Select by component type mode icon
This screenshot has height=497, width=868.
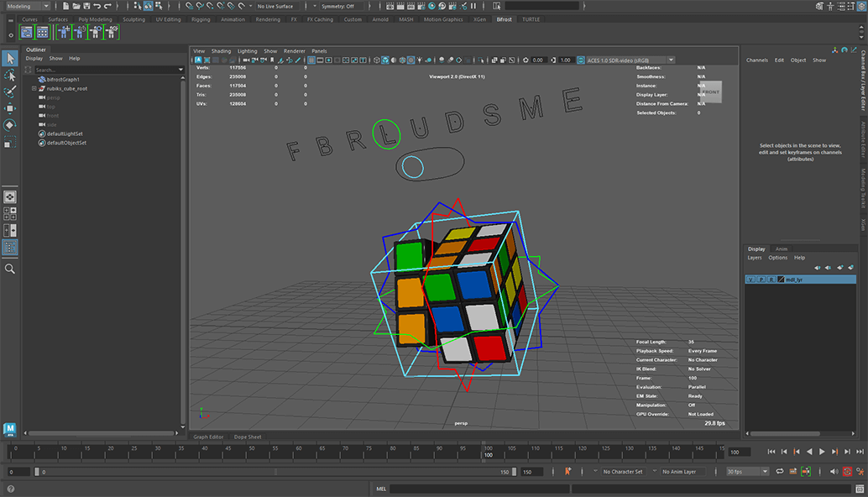pos(159,6)
